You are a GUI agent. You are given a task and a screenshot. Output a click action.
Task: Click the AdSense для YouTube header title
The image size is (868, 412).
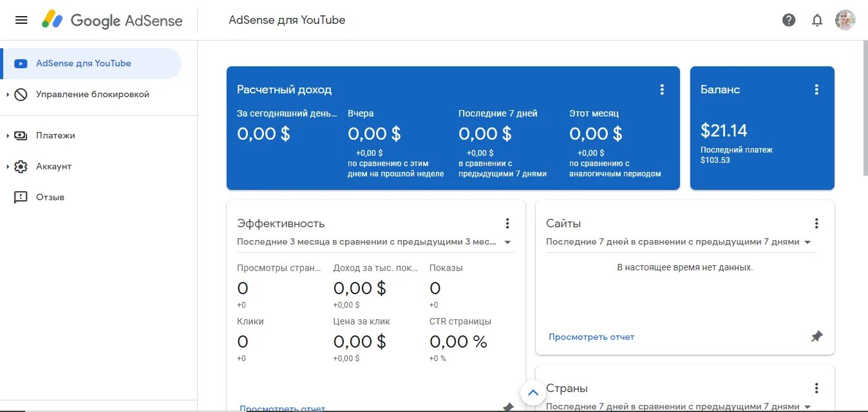[x=287, y=20]
